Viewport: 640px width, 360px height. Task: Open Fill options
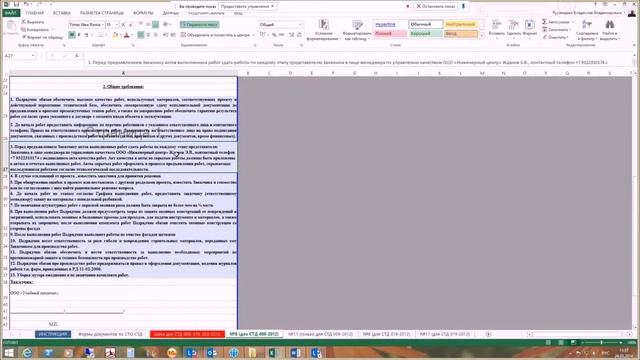tap(556, 30)
